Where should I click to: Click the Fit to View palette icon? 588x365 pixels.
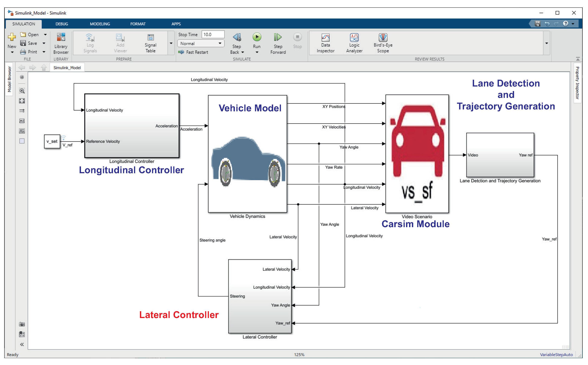point(22,101)
